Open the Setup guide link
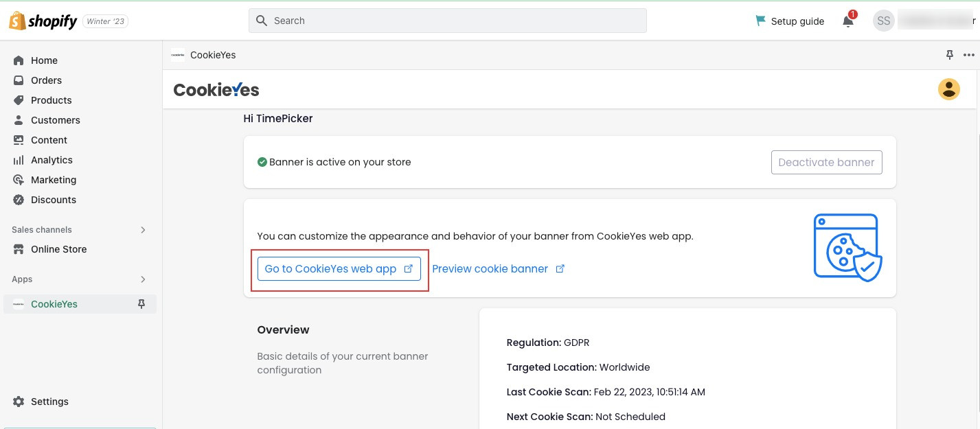This screenshot has height=429, width=980. click(x=790, y=21)
